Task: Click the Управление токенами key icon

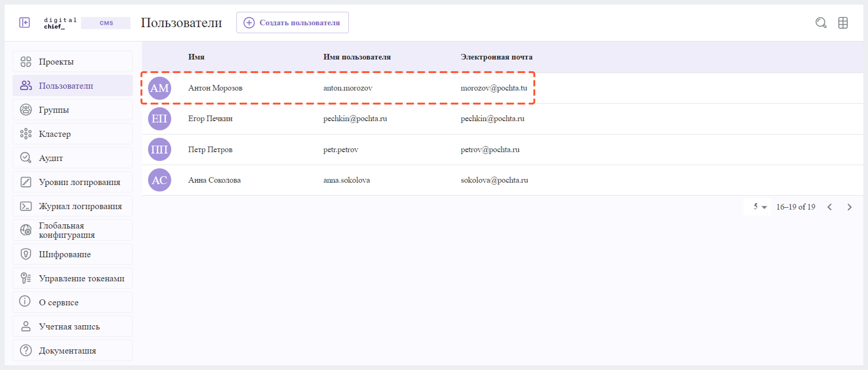Action: pyautogui.click(x=26, y=278)
